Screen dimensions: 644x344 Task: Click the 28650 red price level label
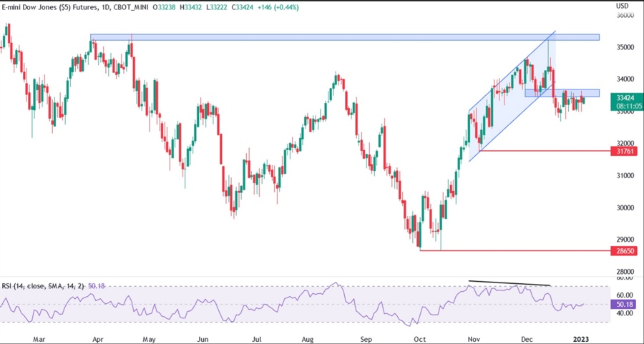pos(625,251)
